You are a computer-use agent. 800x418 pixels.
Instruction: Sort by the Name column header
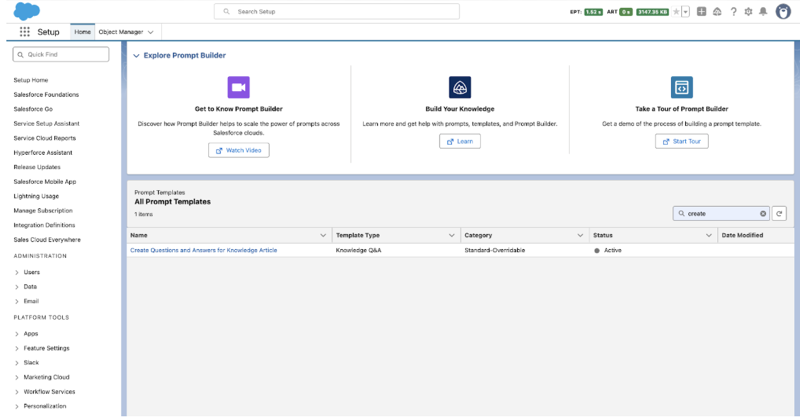click(x=139, y=235)
